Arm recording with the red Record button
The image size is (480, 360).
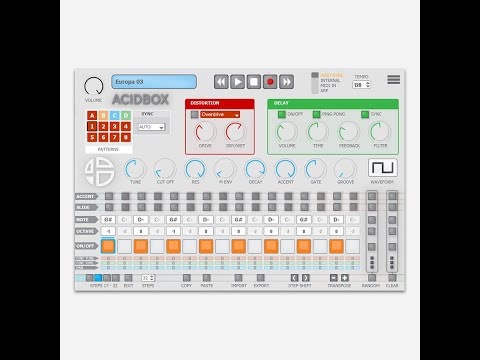[270, 82]
